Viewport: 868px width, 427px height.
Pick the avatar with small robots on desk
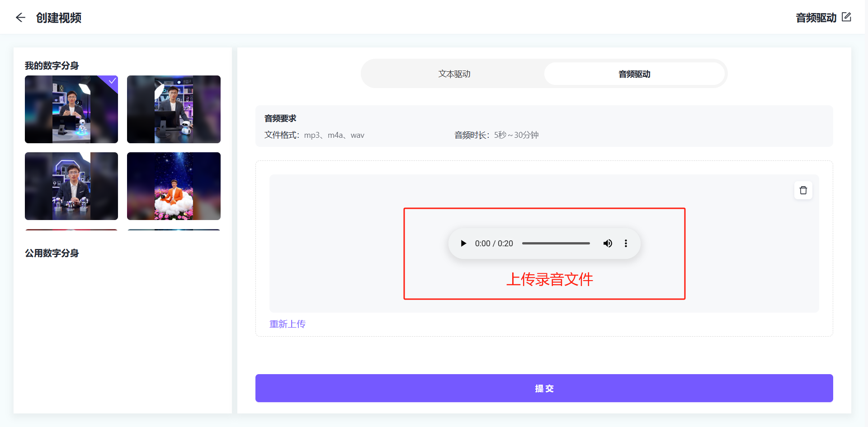coord(71,186)
